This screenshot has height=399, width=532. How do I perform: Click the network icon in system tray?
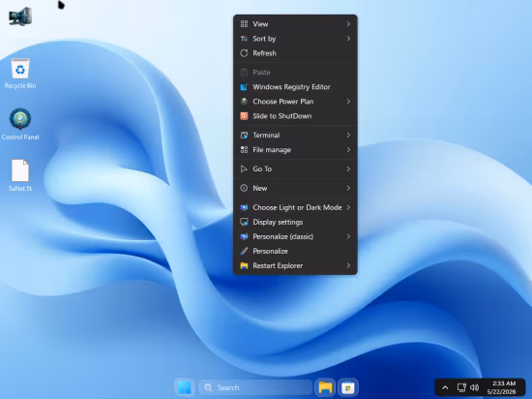click(461, 387)
